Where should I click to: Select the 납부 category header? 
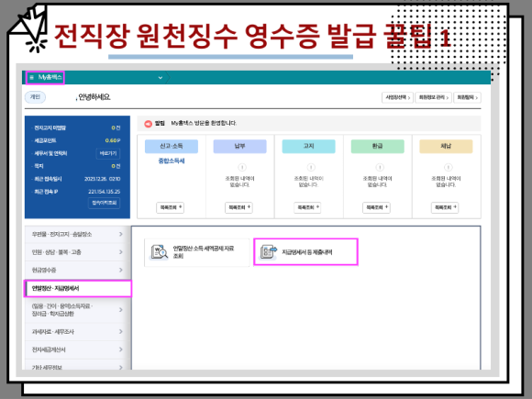coord(240,146)
